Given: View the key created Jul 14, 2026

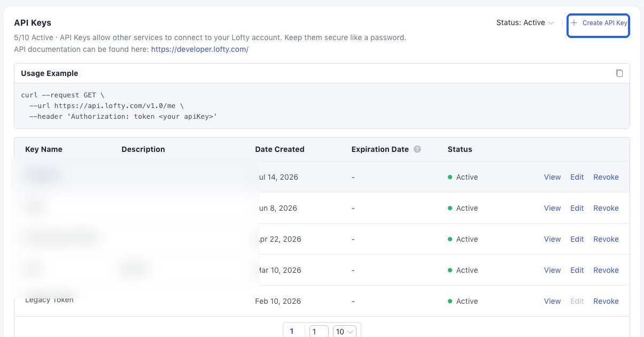Looking at the screenshot, I should coord(552,177).
